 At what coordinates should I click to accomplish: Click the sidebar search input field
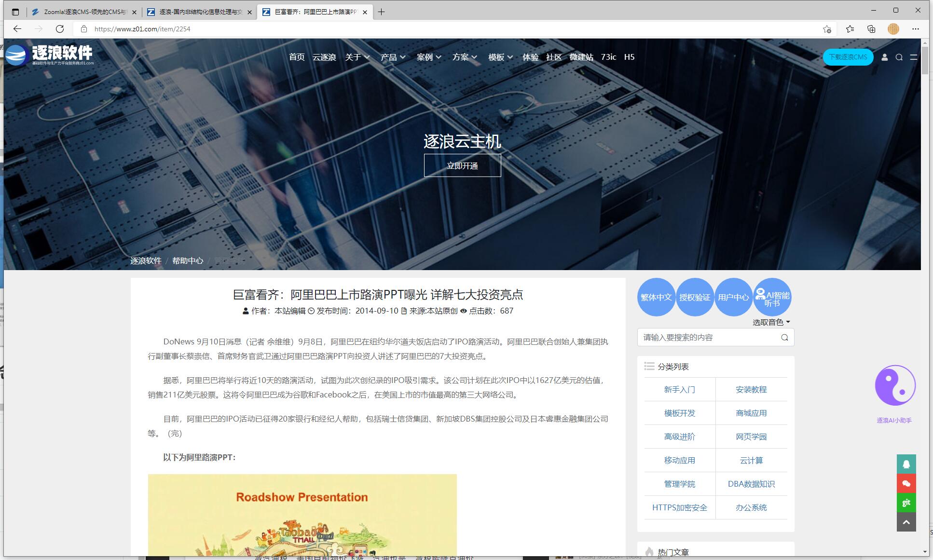[709, 337]
